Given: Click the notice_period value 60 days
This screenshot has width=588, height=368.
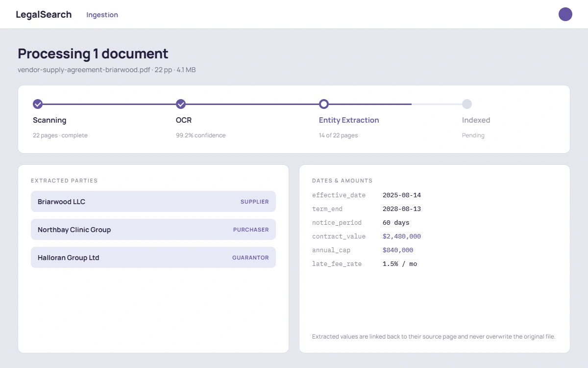Looking at the screenshot, I should tap(396, 223).
